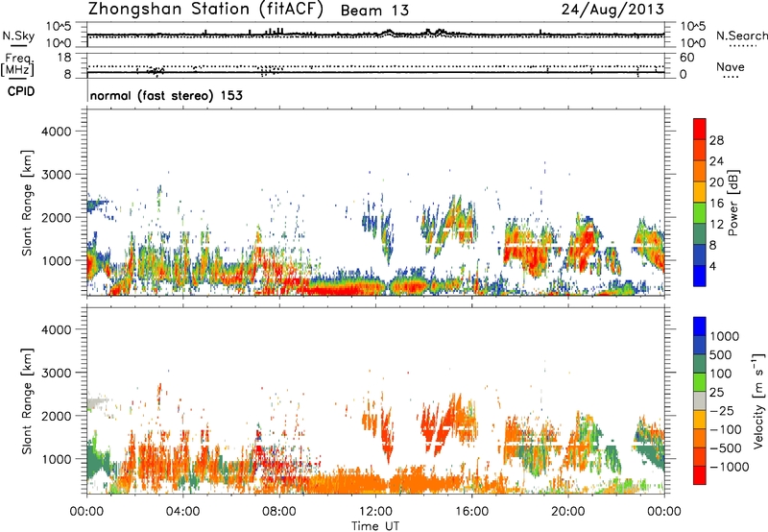This screenshot has height=532, width=768.
Task: Click velocity panel 'Slant Range [km]' label
Action: 27,401
